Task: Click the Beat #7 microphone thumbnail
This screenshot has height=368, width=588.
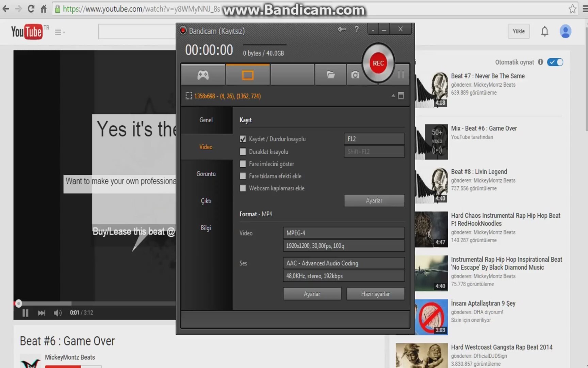Action: click(x=431, y=90)
